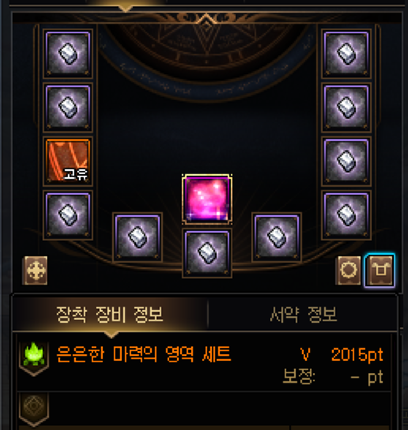This screenshot has width=408, height=430.
Task: Switch to the 장착 장비 정보 tab
Action: click(x=109, y=314)
